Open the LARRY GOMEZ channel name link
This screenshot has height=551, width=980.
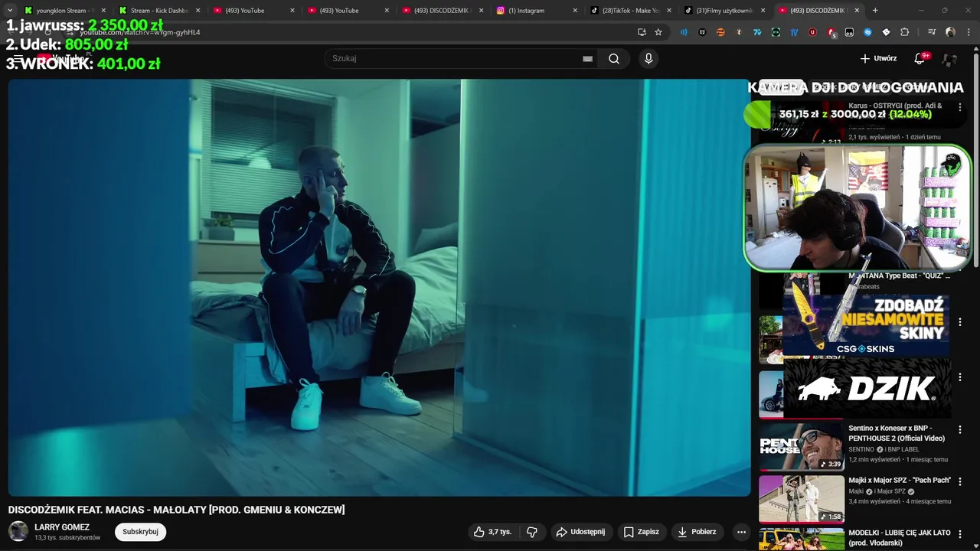click(x=62, y=527)
